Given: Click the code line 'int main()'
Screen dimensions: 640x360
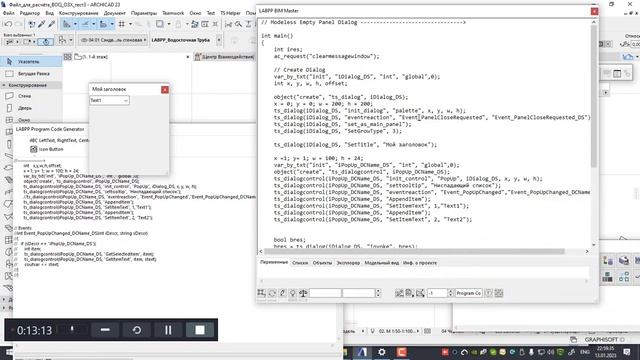Looking at the screenshot, I should [277, 36].
